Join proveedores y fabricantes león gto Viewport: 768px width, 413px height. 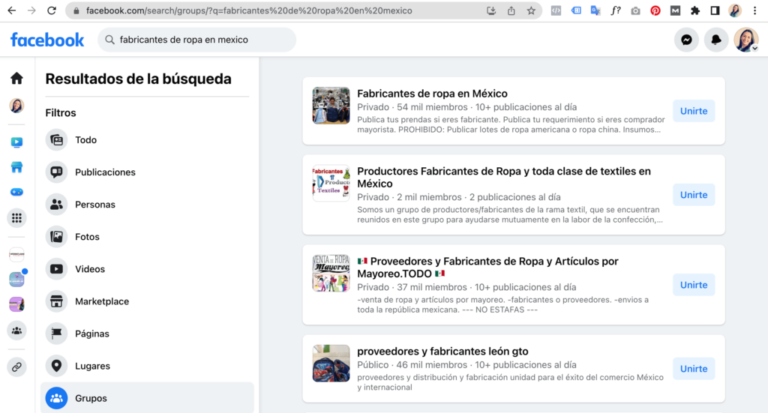tap(694, 369)
